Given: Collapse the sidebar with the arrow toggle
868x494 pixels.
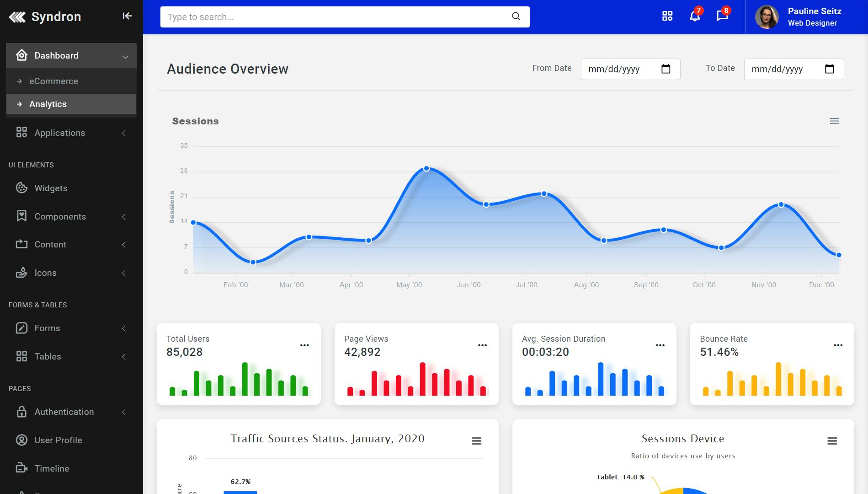Looking at the screenshot, I should [127, 16].
